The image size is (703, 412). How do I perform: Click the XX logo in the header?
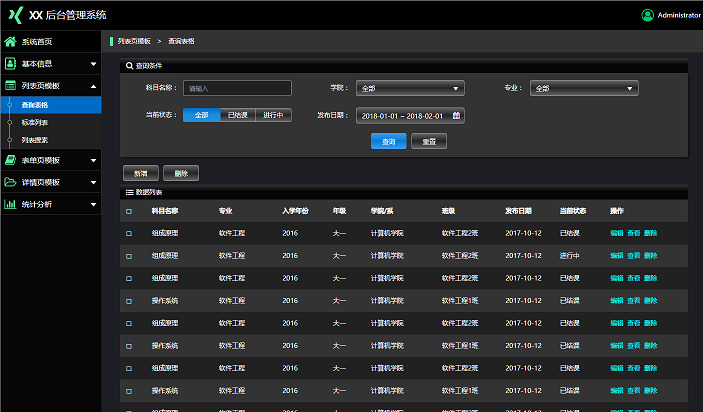16,15
